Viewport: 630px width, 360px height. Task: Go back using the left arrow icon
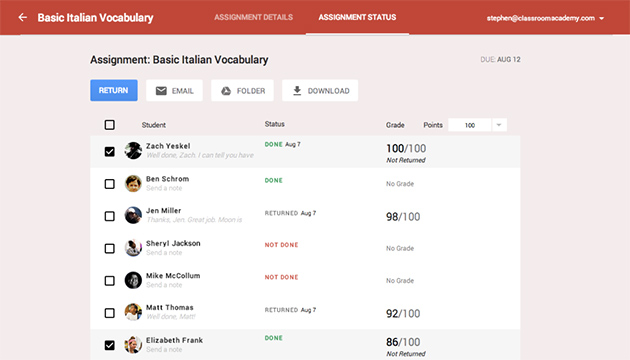click(x=22, y=17)
